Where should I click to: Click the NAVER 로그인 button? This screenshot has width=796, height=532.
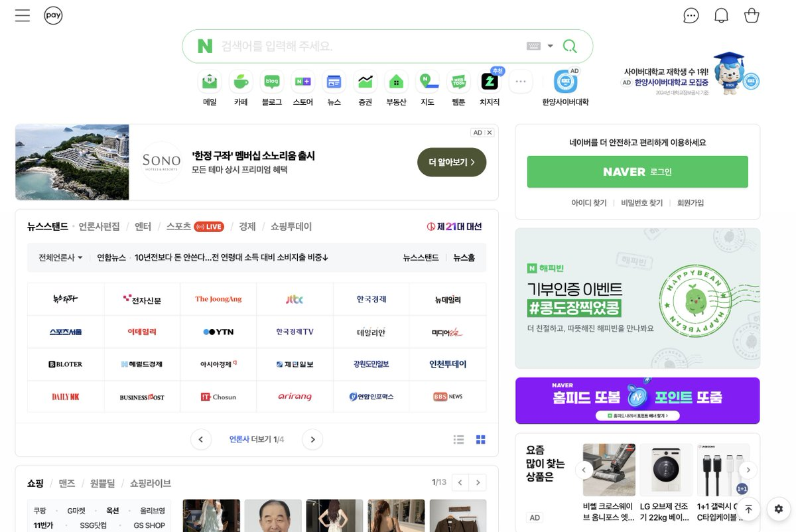point(637,172)
